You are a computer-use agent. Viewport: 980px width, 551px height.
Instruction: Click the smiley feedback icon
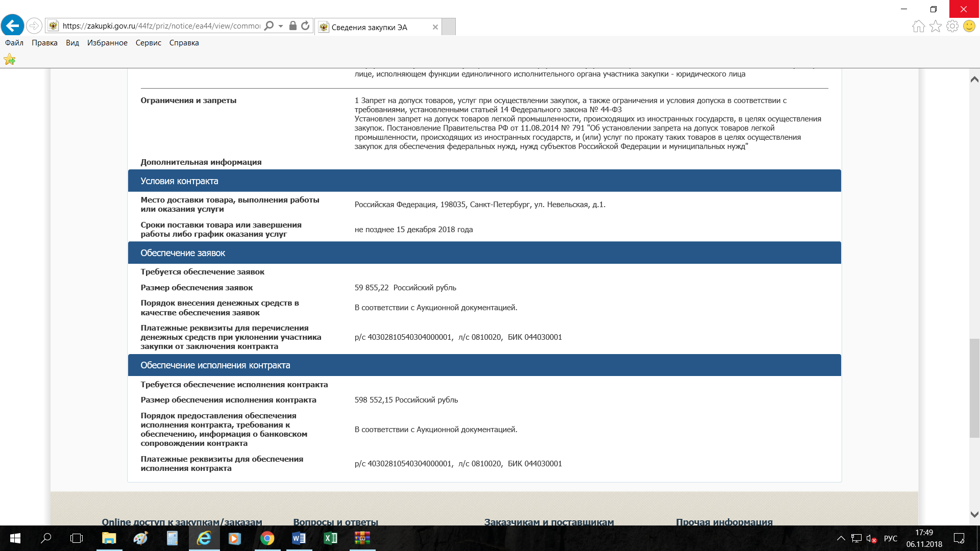pos(969,26)
